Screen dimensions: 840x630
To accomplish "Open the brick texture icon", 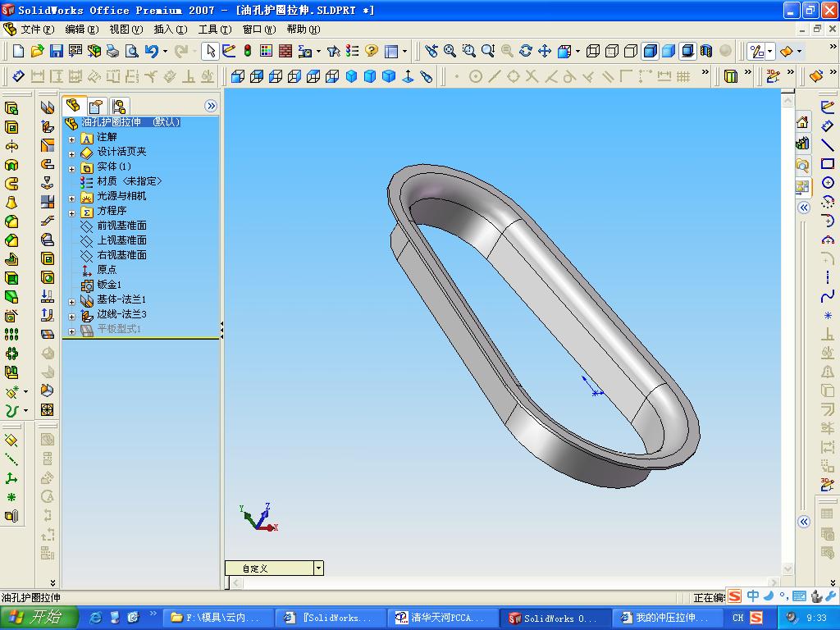I will coord(285,51).
